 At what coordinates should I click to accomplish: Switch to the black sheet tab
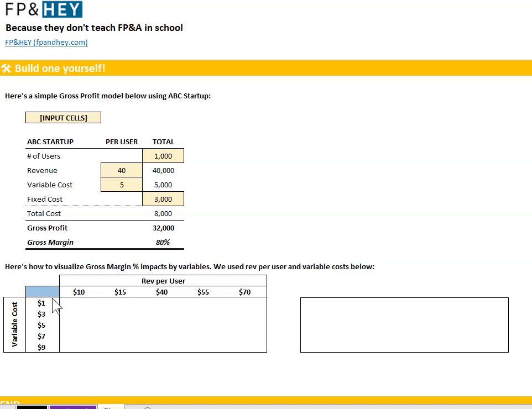pos(32,407)
